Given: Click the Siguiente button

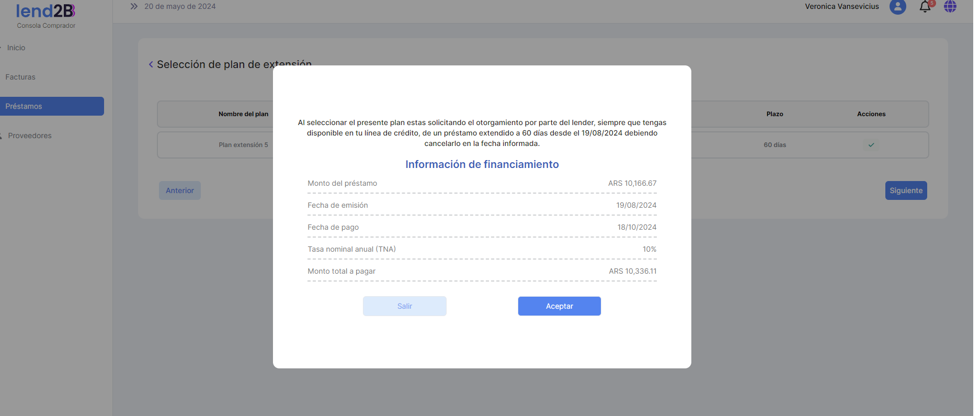Looking at the screenshot, I should click(906, 190).
